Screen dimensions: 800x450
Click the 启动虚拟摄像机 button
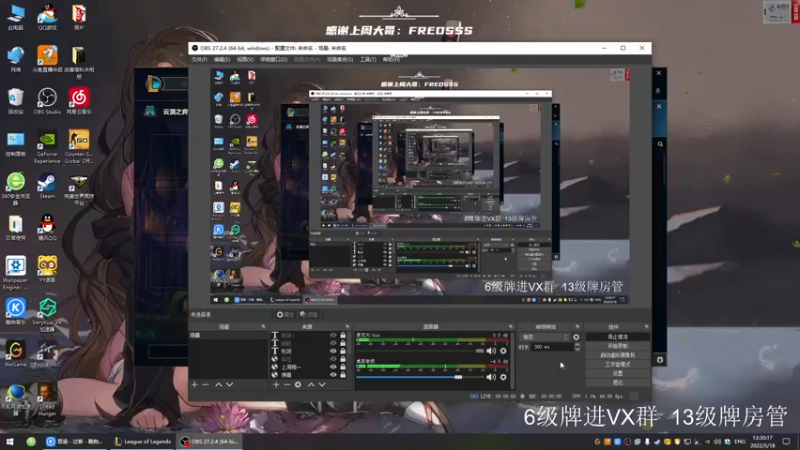pos(617,355)
